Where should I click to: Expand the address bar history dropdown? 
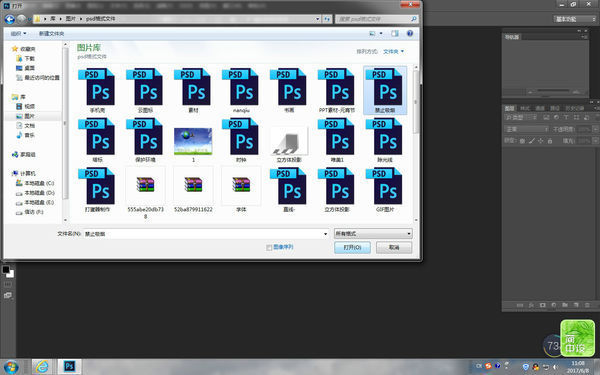tap(318, 19)
